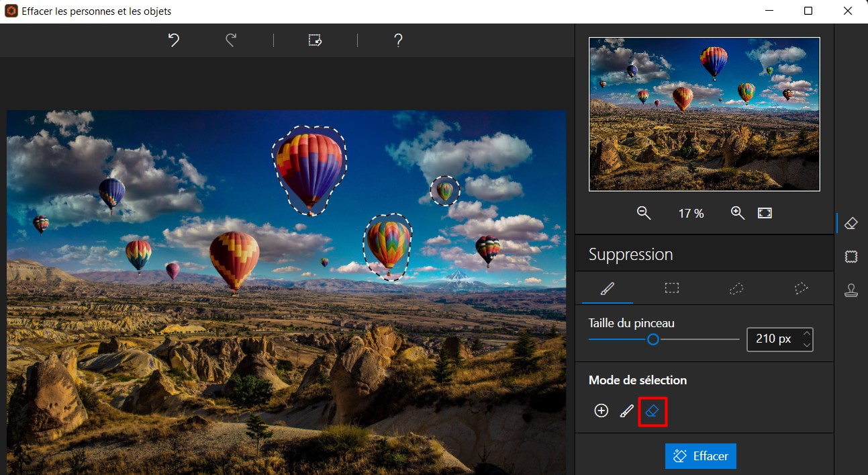The height and width of the screenshot is (475, 868).
Task: Open the crop selection tool in sidebar
Action: 851,257
